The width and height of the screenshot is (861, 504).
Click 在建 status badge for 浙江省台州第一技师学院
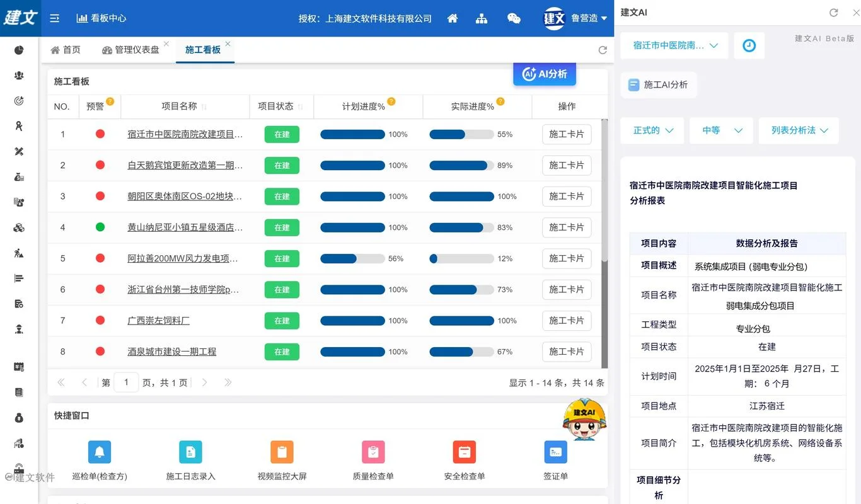(282, 290)
